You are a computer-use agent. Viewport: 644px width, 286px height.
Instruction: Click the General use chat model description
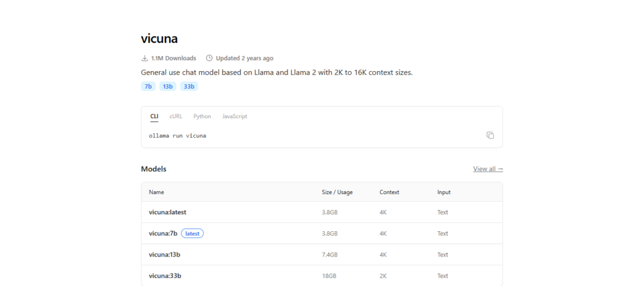point(277,73)
